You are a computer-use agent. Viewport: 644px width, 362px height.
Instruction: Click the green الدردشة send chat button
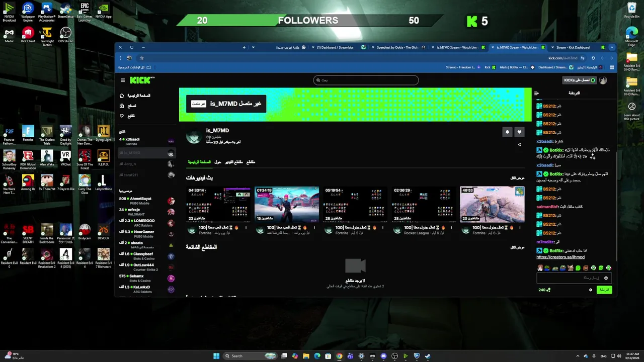click(x=604, y=290)
